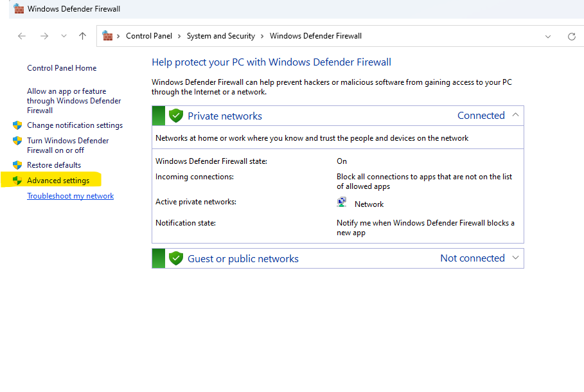Image resolution: width=584 pixels, height=392 pixels.
Task: Click the Help protect your PC heading
Action: click(271, 62)
